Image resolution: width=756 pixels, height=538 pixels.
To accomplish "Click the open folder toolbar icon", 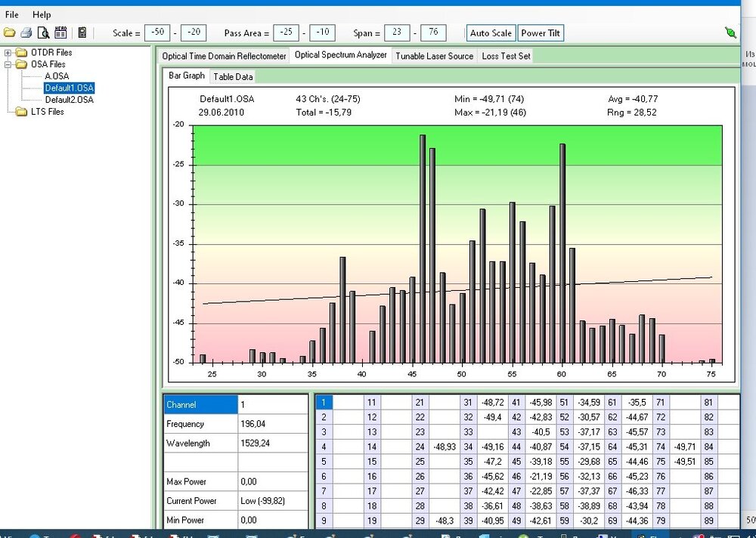I will 10,32.
